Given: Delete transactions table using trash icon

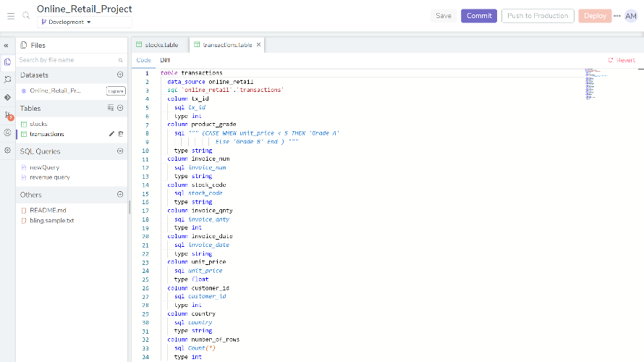Looking at the screenshot, I should click(x=121, y=134).
